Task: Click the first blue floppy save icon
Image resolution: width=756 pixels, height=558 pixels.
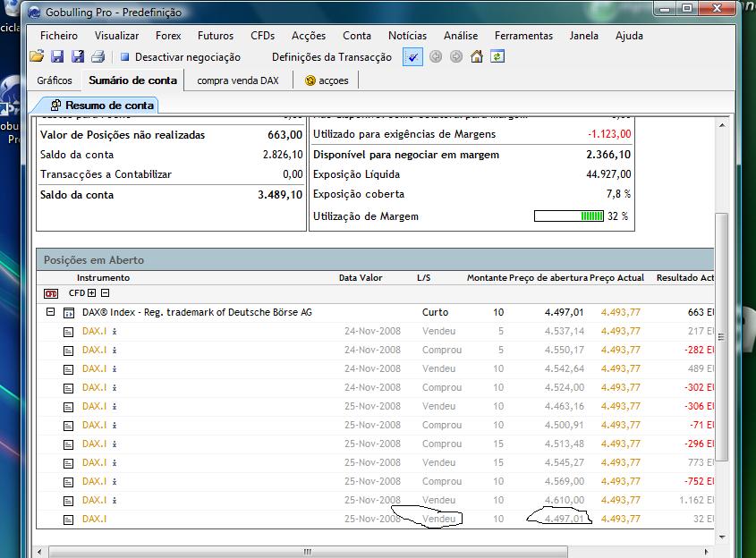Action: (x=57, y=56)
